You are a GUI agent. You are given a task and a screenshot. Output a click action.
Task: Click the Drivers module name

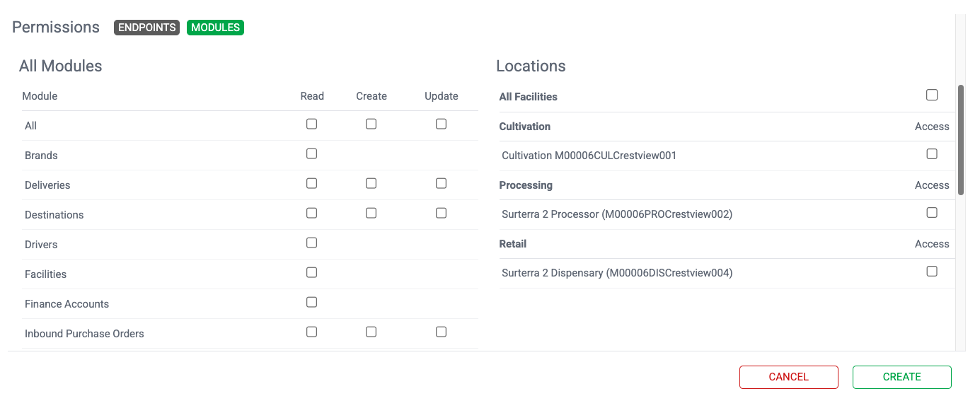41,245
